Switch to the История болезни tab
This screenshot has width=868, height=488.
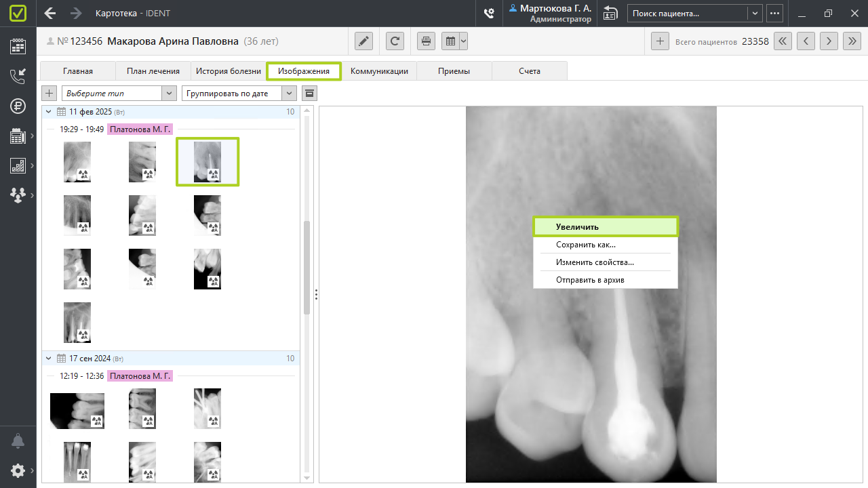pos(229,71)
